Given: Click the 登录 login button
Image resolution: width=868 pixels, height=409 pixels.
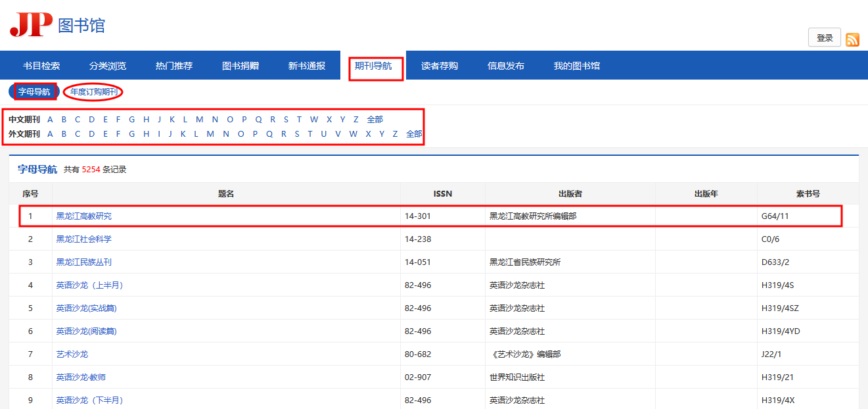Looking at the screenshot, I should (x=825, y=38).
